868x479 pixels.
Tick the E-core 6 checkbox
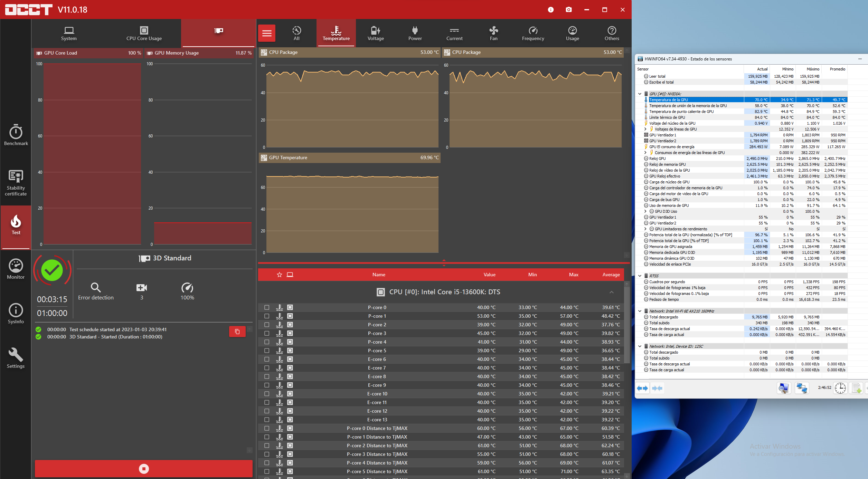[x=267, y=359]
